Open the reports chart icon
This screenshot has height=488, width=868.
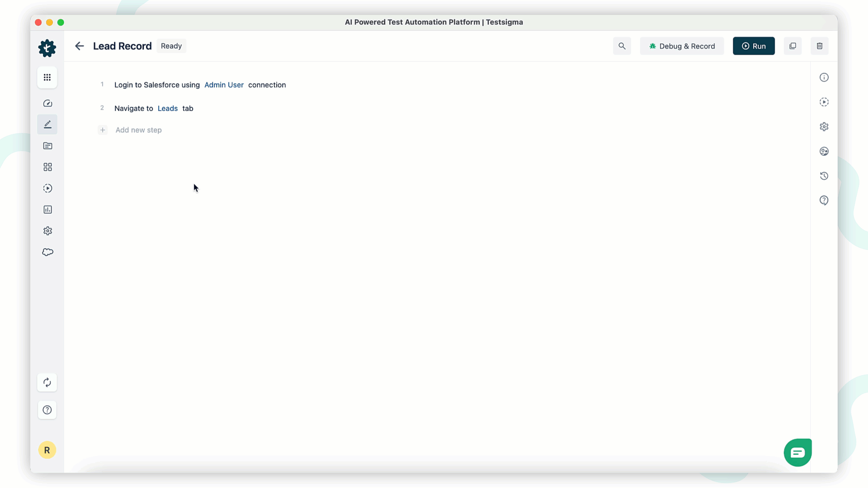47,210
